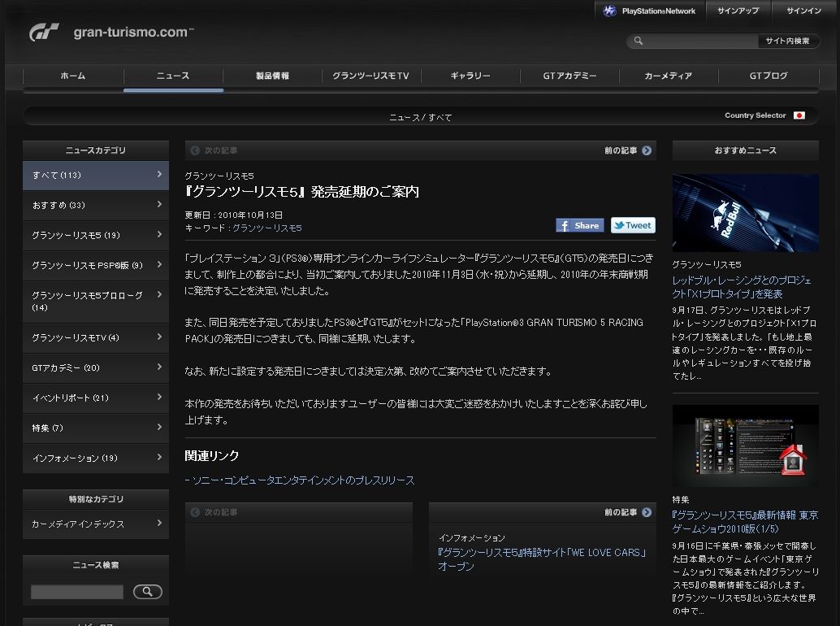840x626 pixels.
Task: Click chevron beside グランツーリスモTV (4)
Action: pyautogui.click(x=160, y=337)
